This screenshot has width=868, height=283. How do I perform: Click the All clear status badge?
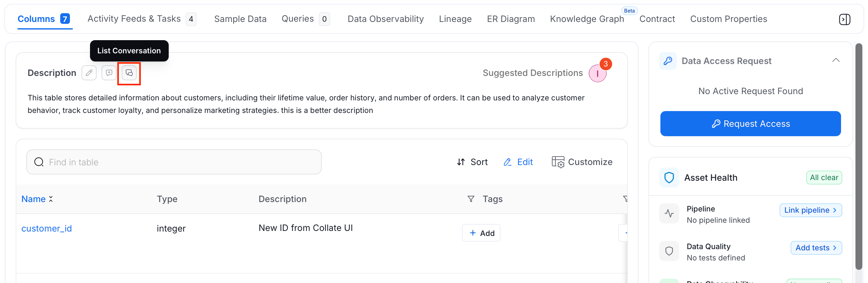[824, 178]
